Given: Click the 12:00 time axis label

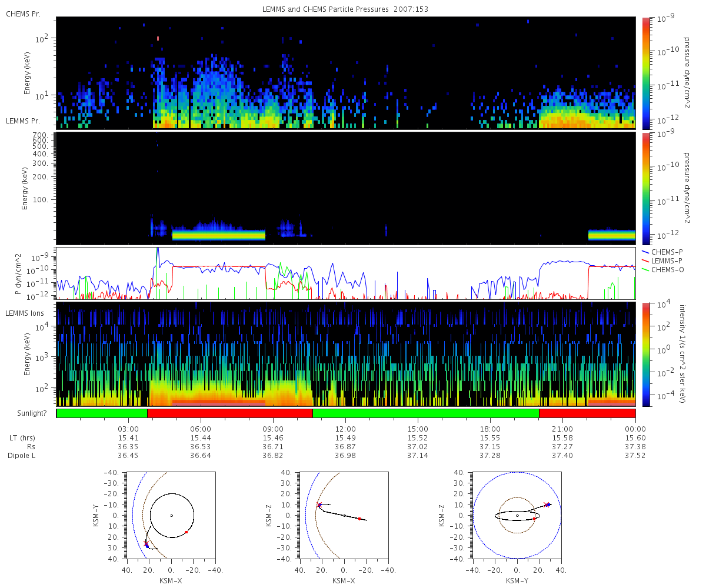Looking at the screenshot, I should coord(345,428).
